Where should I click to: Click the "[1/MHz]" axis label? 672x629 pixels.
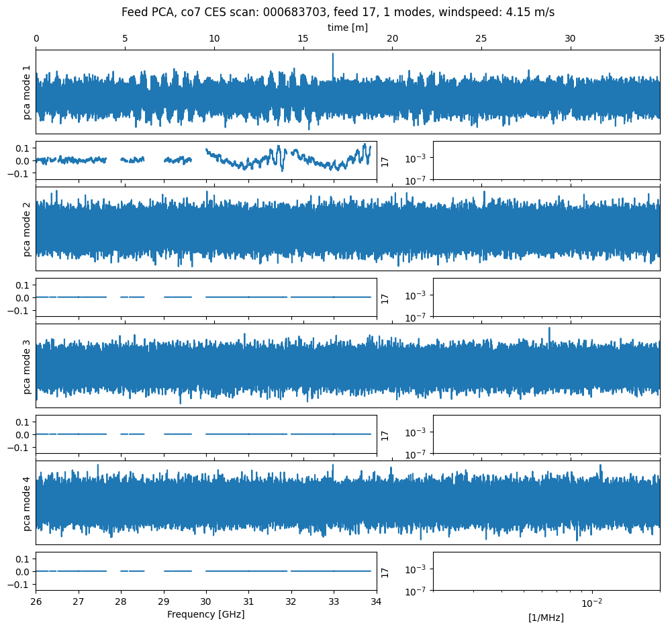tap(546, 618)
